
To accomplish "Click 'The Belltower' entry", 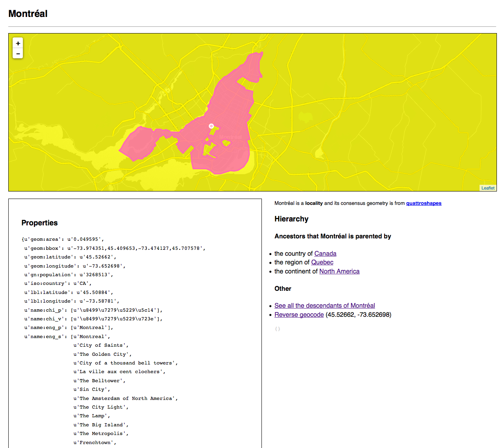I will pos(99,381).
